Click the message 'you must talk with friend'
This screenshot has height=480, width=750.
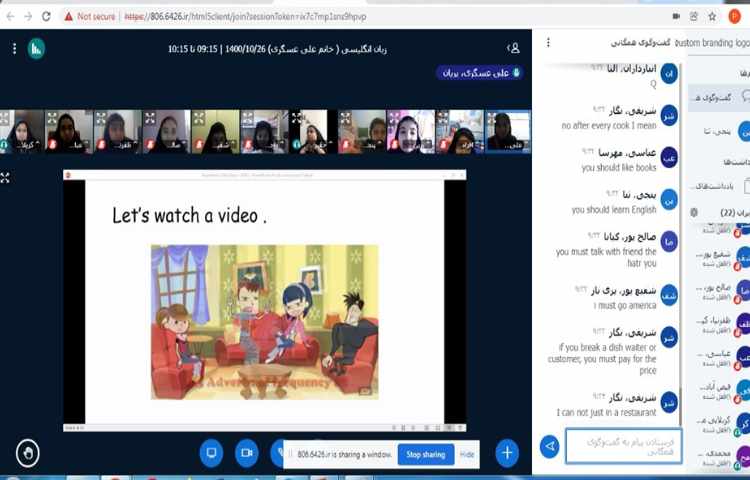606,257
